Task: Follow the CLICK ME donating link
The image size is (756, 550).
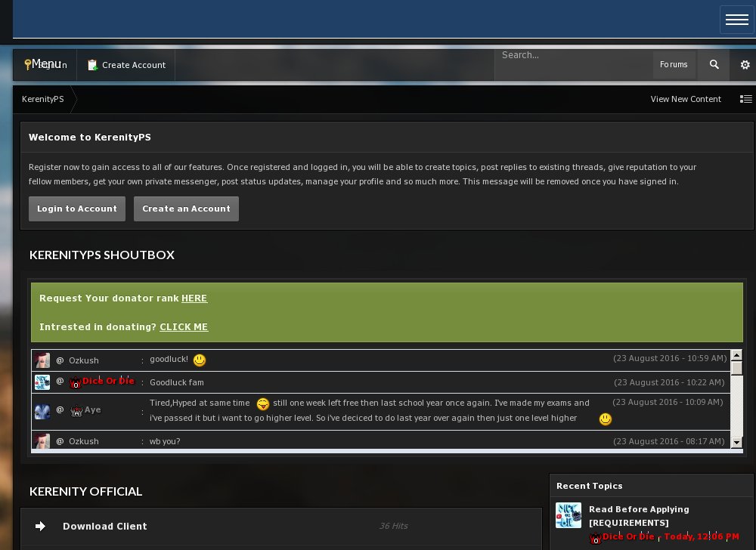Action: tap(184, 327)
